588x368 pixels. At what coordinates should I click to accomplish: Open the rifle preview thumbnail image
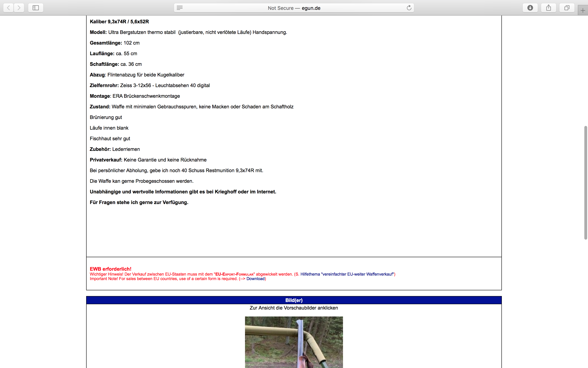[x=294, y=342]
